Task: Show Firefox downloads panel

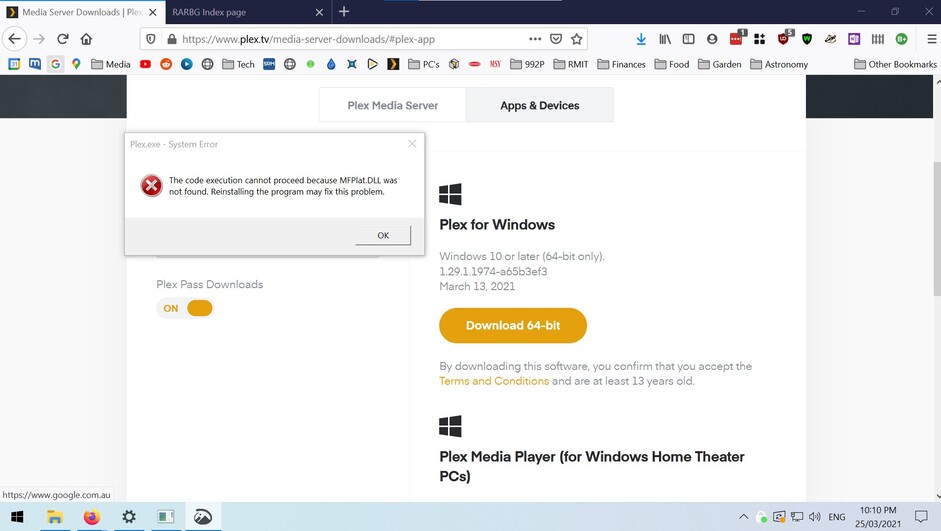Action: click(x=641, y=39)
